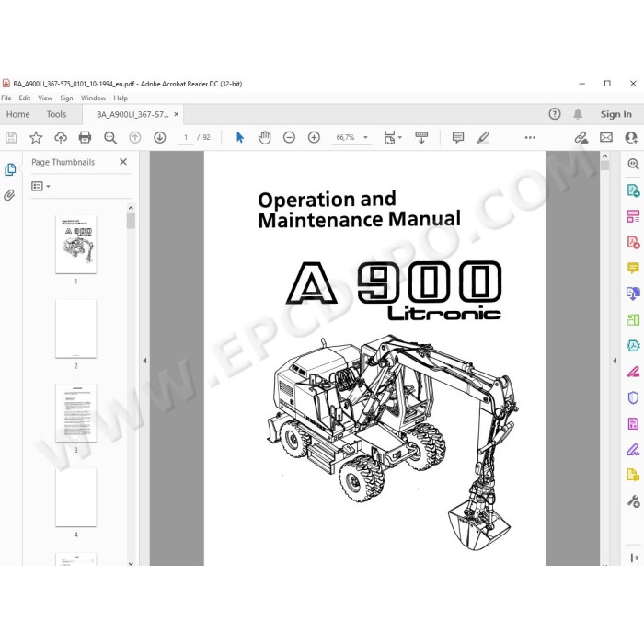644x644 pixels.
Task: Open the Create PDF tool in right pane
Action: (x=633, y=242)
